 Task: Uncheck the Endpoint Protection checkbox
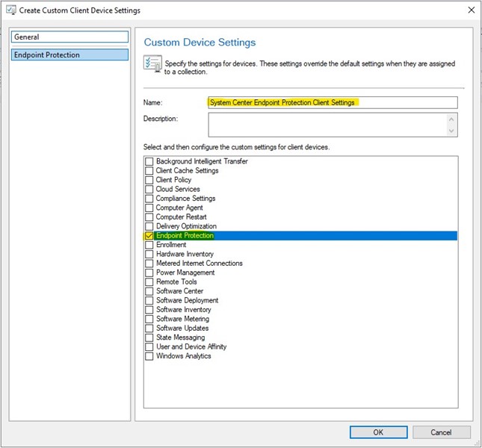[x=149, y=236]
